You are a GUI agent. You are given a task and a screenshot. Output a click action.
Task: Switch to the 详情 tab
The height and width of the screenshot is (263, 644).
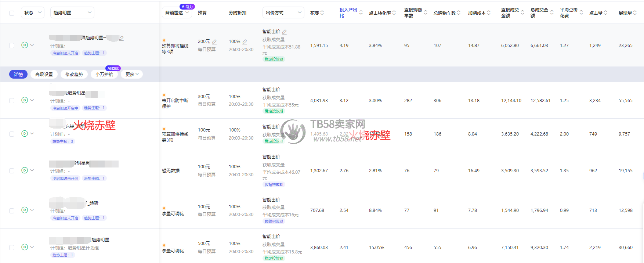18,75
